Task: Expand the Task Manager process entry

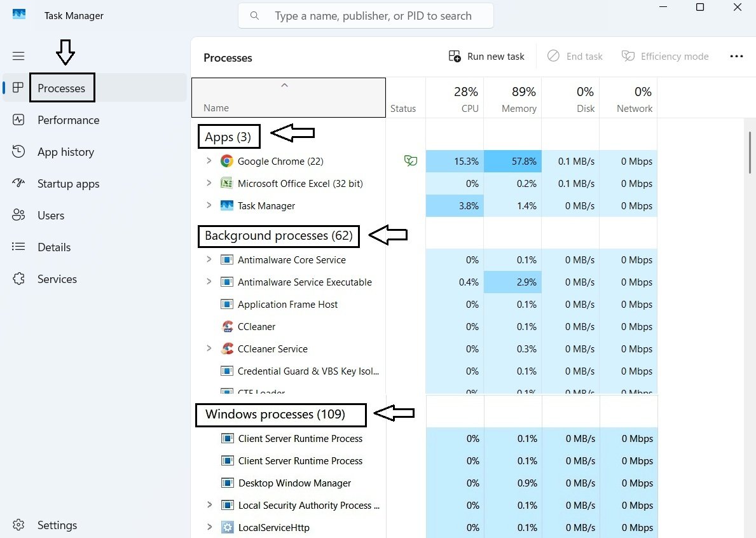Action: coord(209,205)
